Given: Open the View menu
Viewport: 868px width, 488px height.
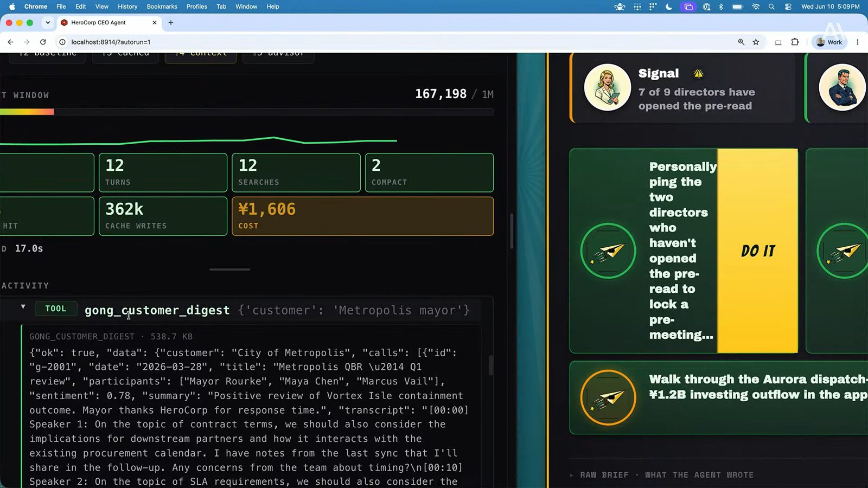Looking at the screenshot, I should [x=102, y=7].
